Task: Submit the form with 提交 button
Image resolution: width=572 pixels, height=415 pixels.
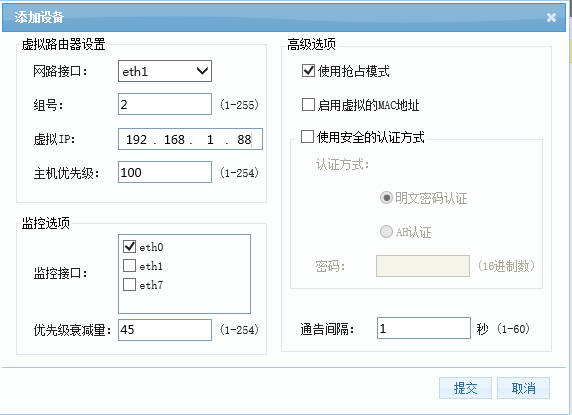Action: pyautogui.click(x=465, y=388)
